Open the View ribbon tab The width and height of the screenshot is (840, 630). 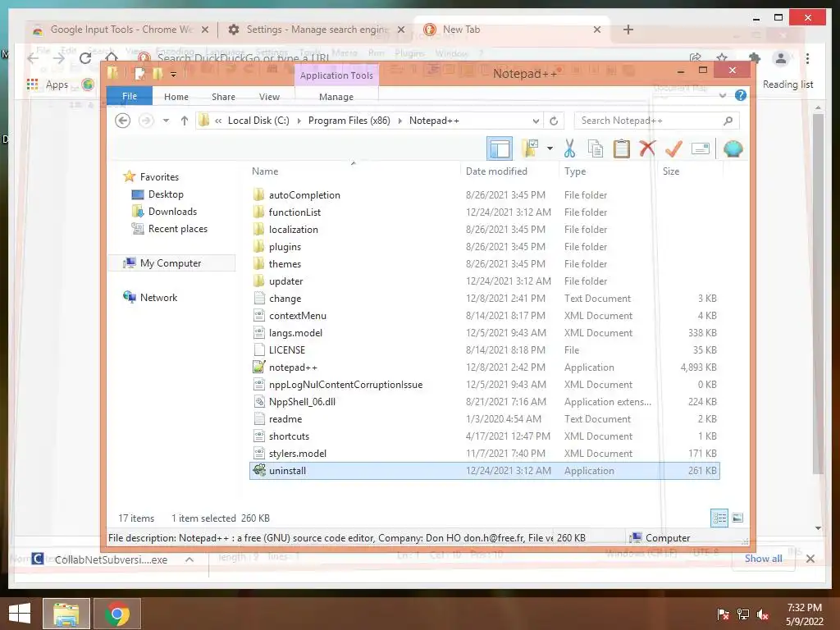(269, 97)
